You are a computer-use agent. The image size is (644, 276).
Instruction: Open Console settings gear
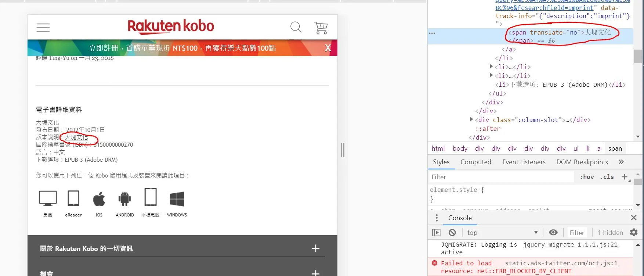634,233
